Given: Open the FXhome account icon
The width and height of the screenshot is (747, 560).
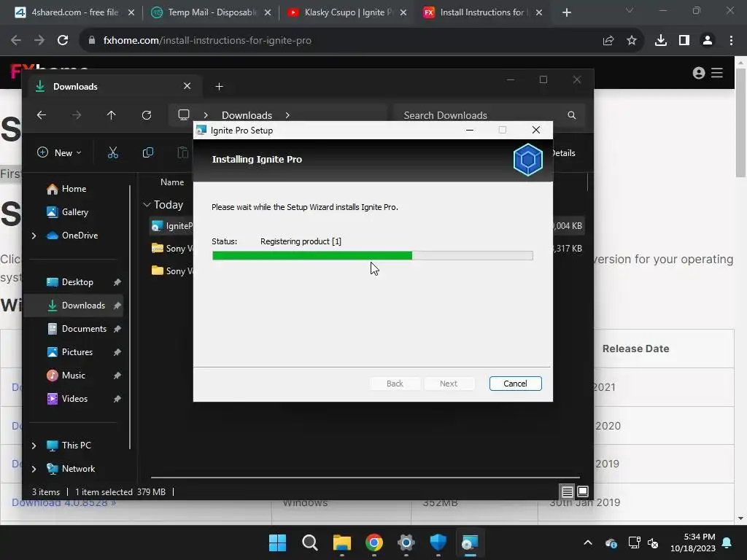Looking at the screenshot, I should pos(699,73).
